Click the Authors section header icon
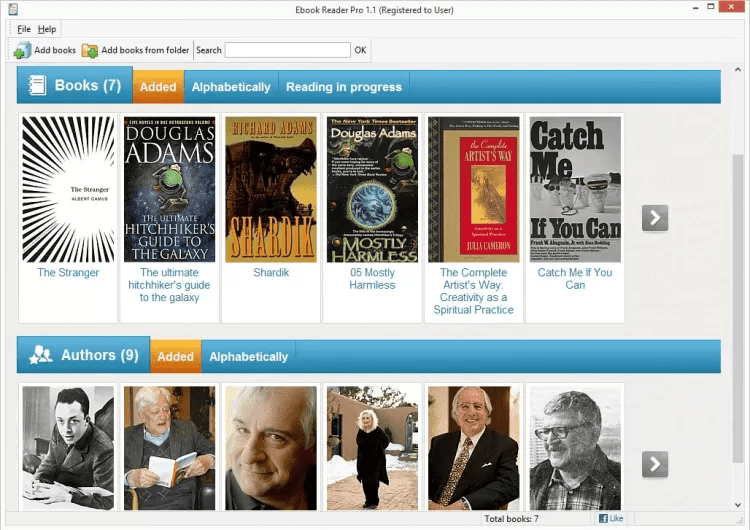The image size is (750, 530). pos(41,355)
